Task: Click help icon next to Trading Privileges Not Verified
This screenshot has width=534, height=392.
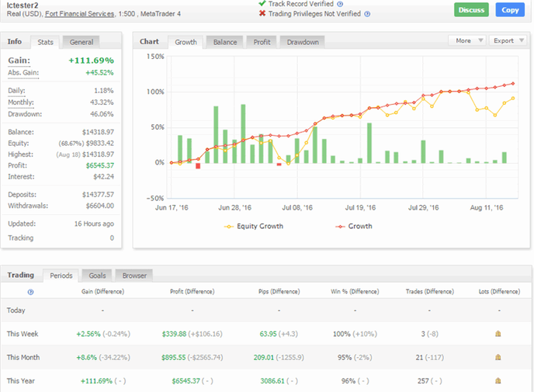Action: [x=367, y=14]
